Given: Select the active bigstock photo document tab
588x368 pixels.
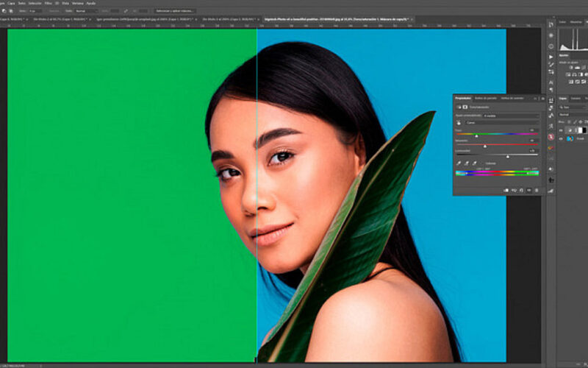Looking at the screenshot, I should [x=337, y=19].
